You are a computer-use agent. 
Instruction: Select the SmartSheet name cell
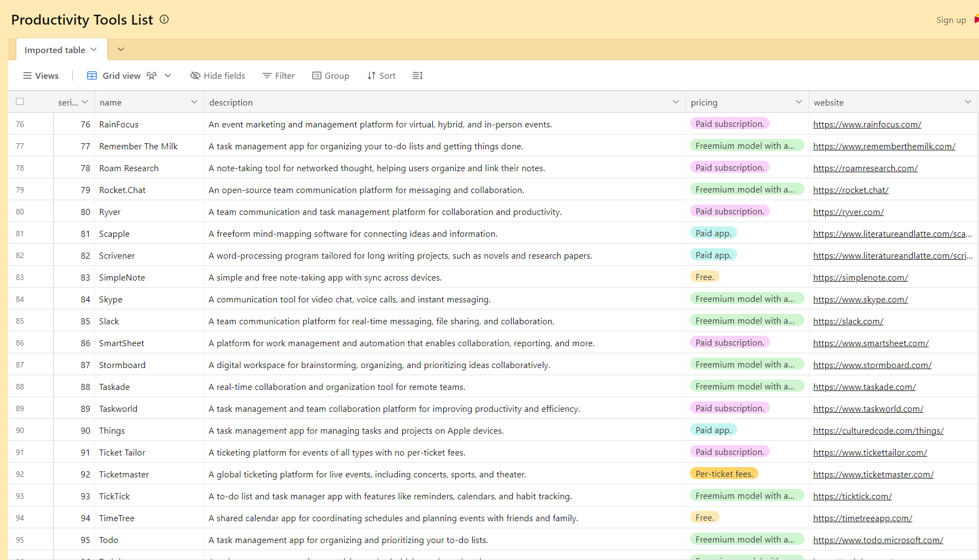149,343
